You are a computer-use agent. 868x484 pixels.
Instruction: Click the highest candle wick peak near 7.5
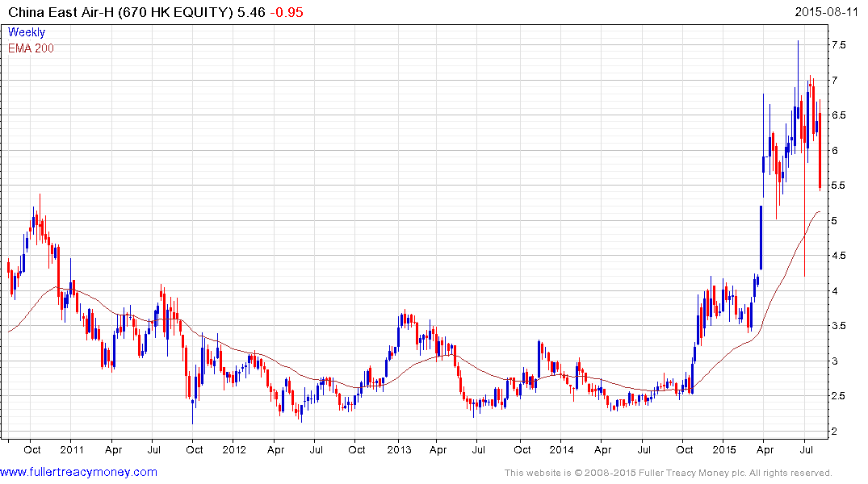click(798, 42)
